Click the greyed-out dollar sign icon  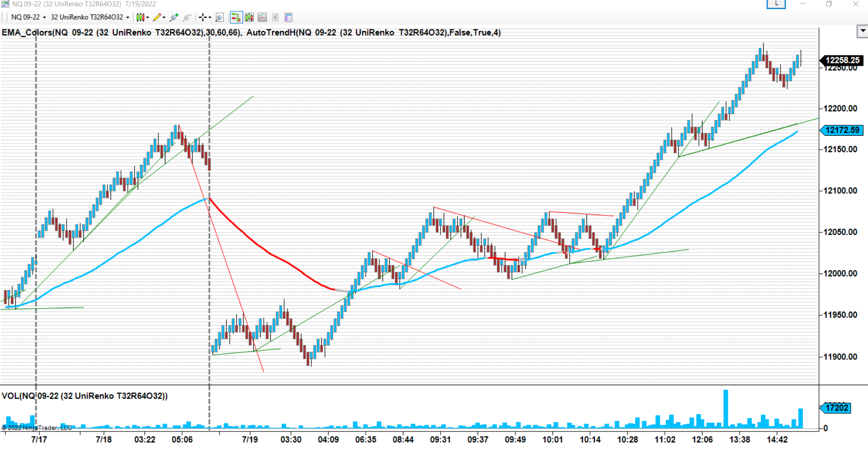point(275,17)
